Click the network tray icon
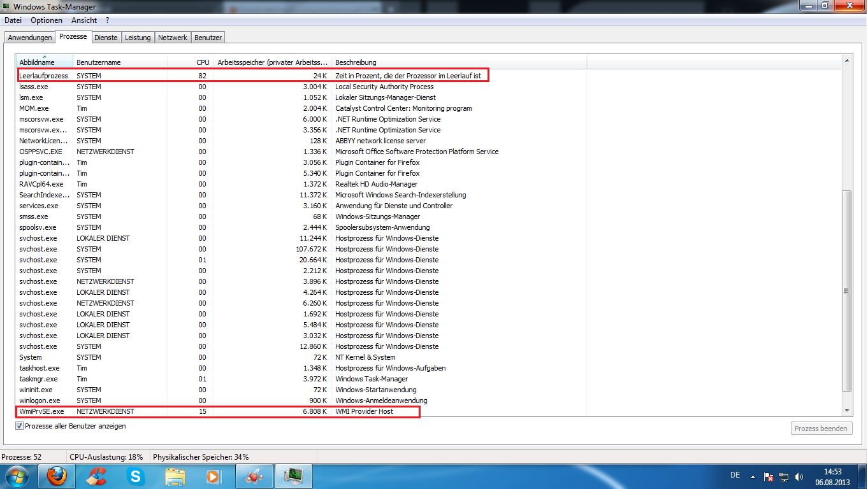868x489 pixels. [x=784, y=476]
